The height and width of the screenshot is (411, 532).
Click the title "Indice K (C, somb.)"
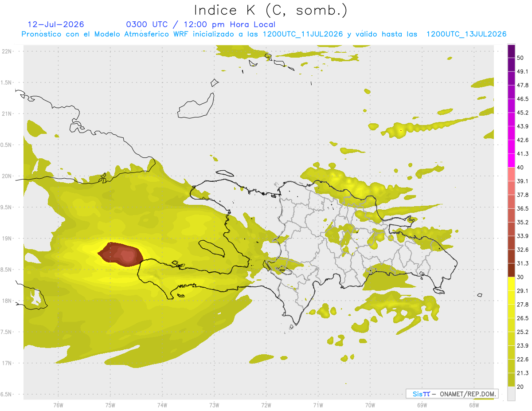(x=270, y=10)
